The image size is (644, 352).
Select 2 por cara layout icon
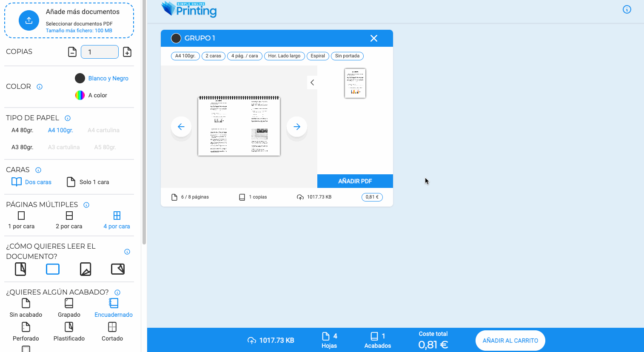(69, 216)
